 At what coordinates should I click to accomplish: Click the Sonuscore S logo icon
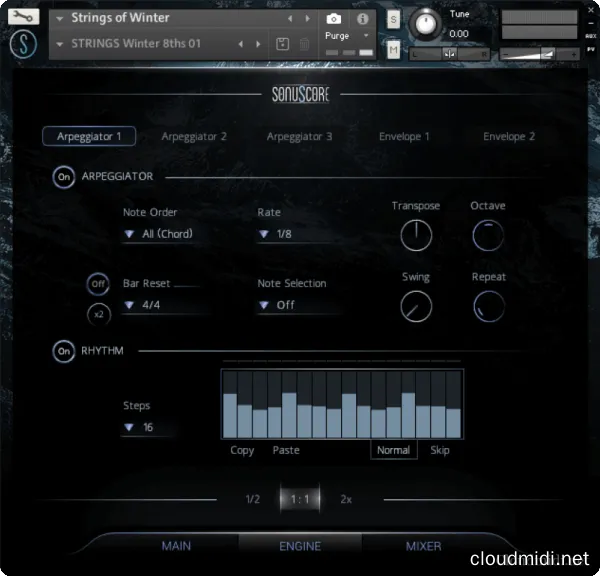pyautogui.click(x=22, y=45)
